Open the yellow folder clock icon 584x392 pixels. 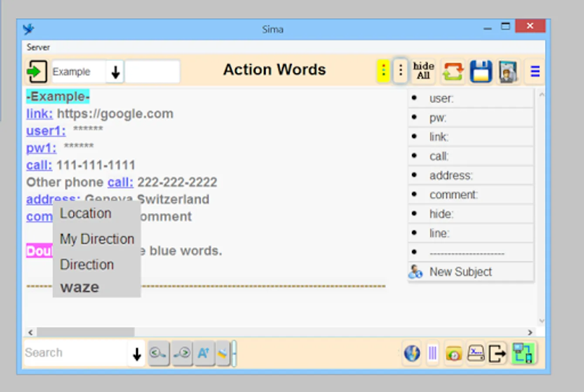click(454, 354)
